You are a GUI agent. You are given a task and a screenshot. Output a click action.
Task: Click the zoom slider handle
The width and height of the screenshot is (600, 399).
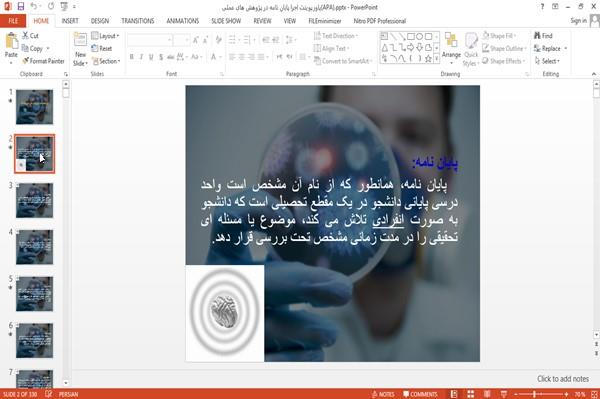point(534,394)
